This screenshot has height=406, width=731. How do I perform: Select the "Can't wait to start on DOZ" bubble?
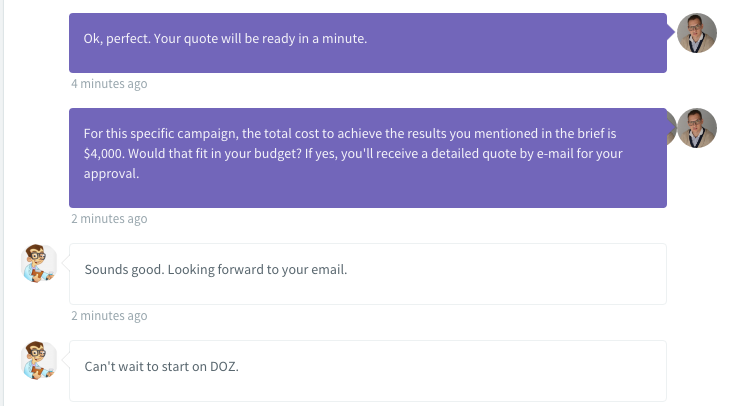click(x=367, y=371)
